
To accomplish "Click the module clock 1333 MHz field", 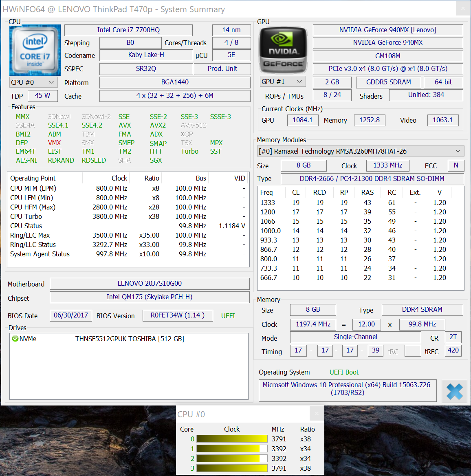I will pyautogui.click(x=387, y=165).
